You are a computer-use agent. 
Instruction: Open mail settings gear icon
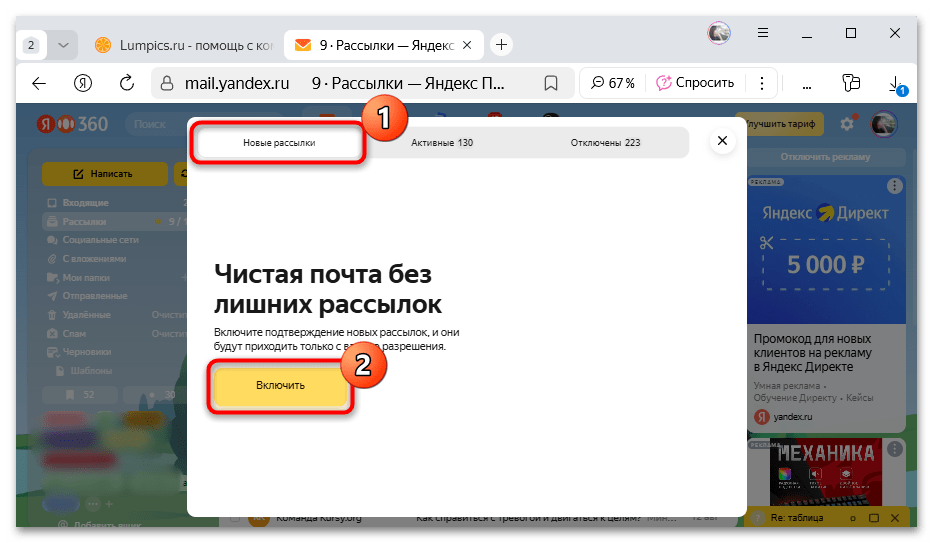[x=847, y=124]
